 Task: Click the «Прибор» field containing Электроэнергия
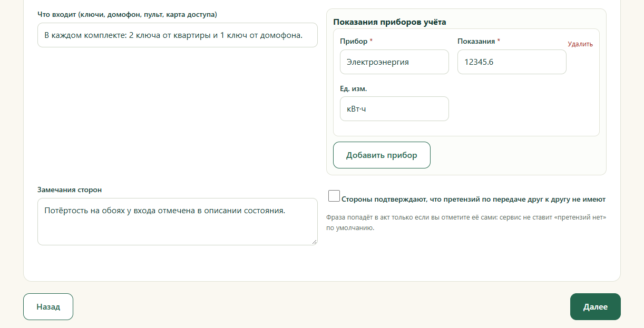pos(394,62)
